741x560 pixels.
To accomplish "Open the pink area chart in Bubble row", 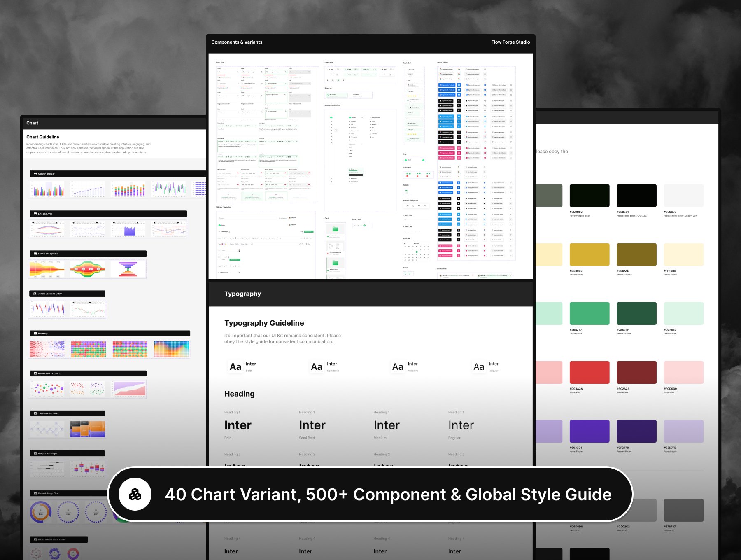I will 129,389.
